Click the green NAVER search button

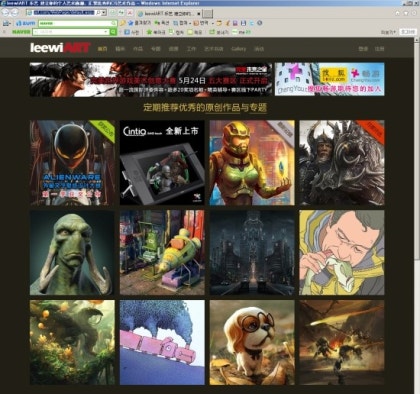pyautogui.click(x=113, y=32)
